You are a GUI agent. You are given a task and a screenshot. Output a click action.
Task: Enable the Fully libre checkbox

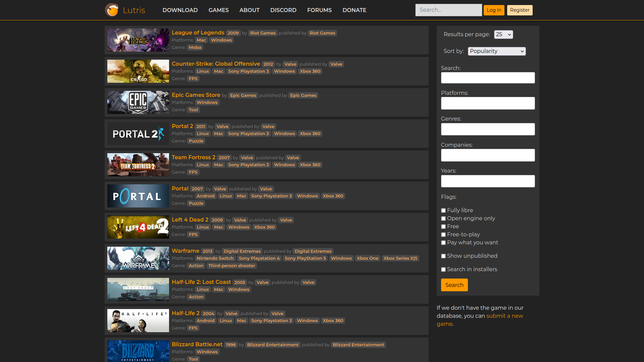coord(443,210)
